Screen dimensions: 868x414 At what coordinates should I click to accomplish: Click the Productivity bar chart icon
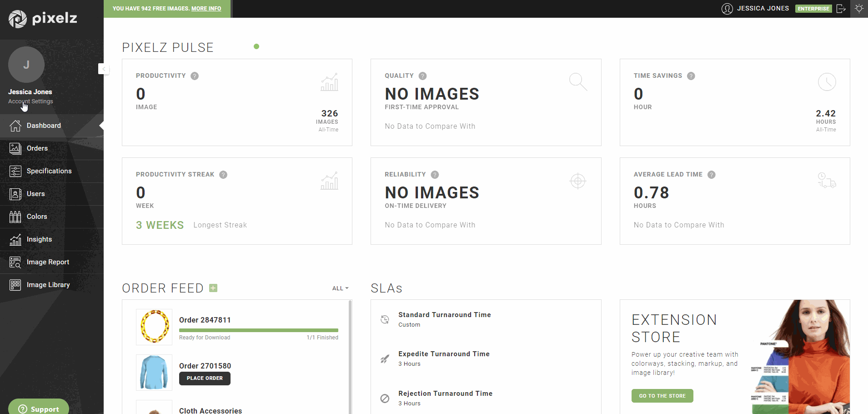pos(329,82)
